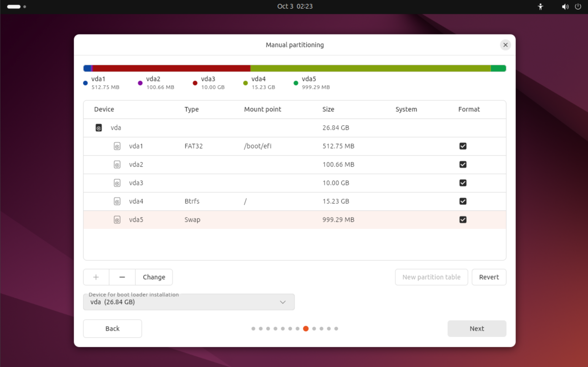Click the vda4 partition icon
The width and height of the screenshot is (588, 367).
pos(117,201)
